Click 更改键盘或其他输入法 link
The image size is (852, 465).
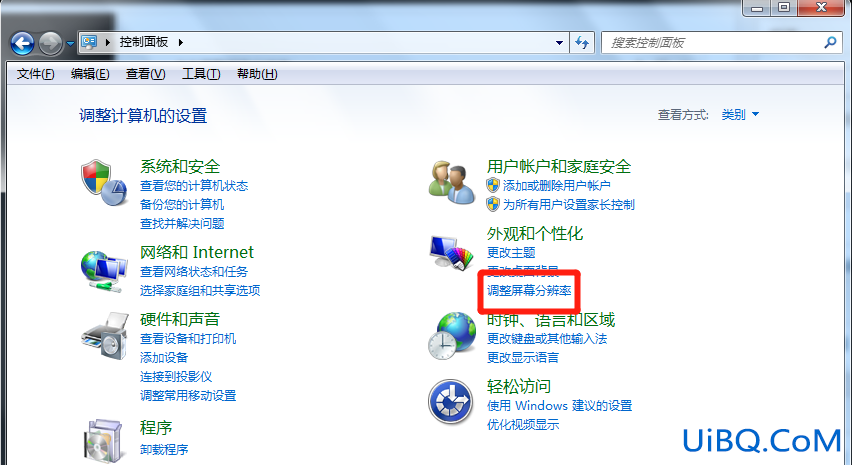coord(547,339)
